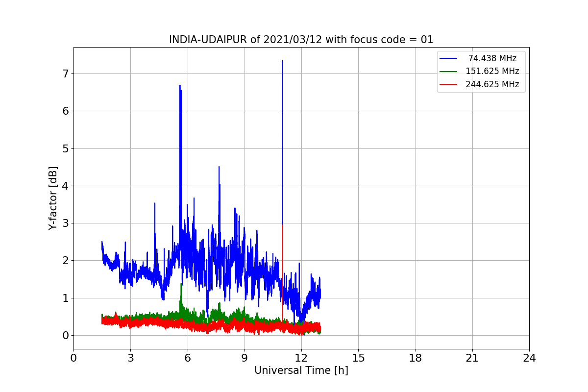Click x-axis tick label 3
This screenshot has width=588, height=392.
tap(130, 358)
